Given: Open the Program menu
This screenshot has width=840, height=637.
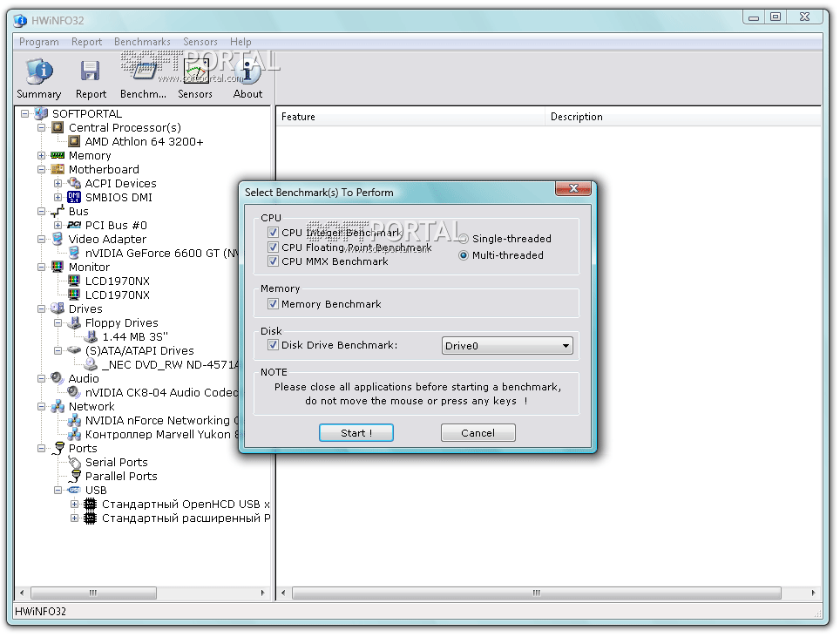Looking at the screenshot, I should pyautogui.click(x=39, y=42).
